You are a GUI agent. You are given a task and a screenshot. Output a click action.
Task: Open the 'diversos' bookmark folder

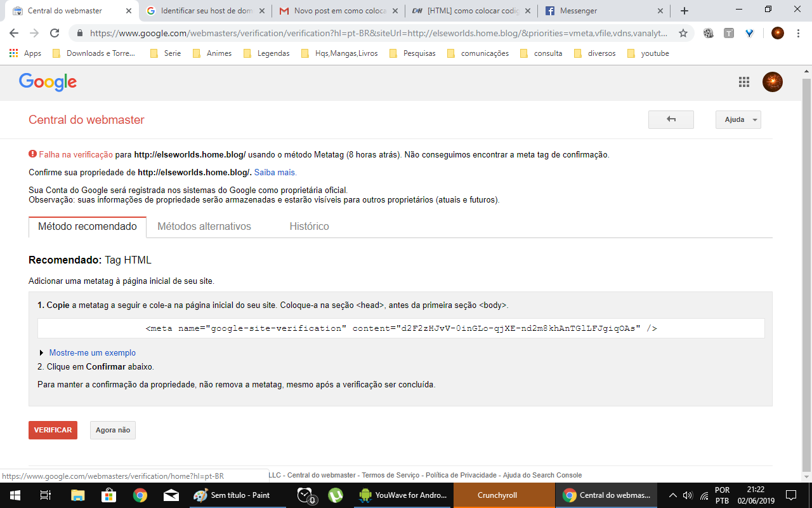(x=595, y=53)
